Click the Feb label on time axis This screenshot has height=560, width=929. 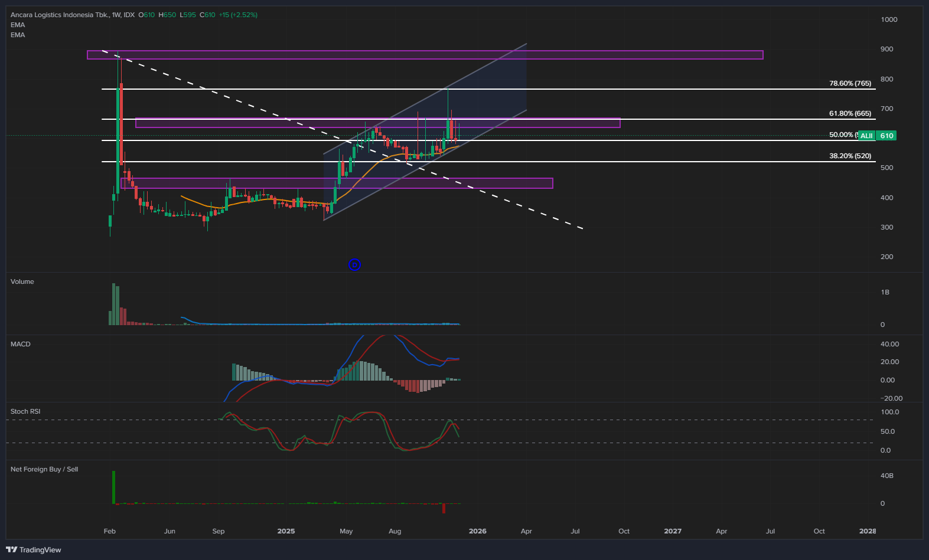[110, 531]
